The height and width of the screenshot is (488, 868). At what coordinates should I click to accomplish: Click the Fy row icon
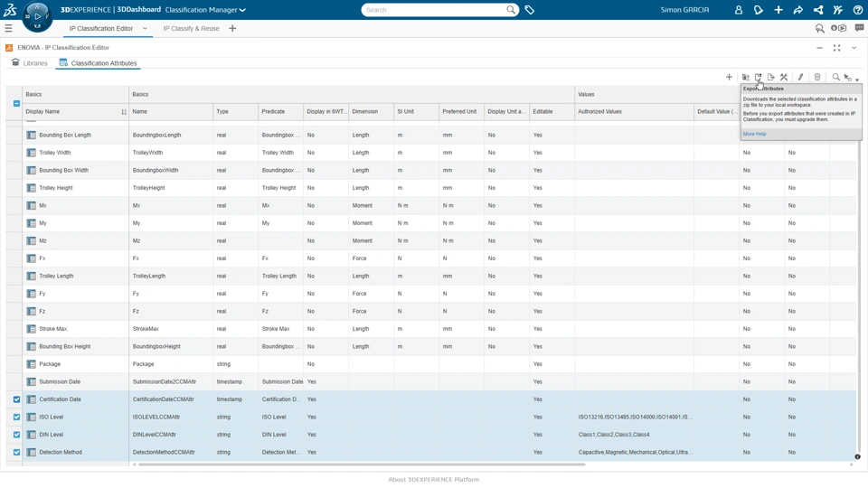(31, 294)
